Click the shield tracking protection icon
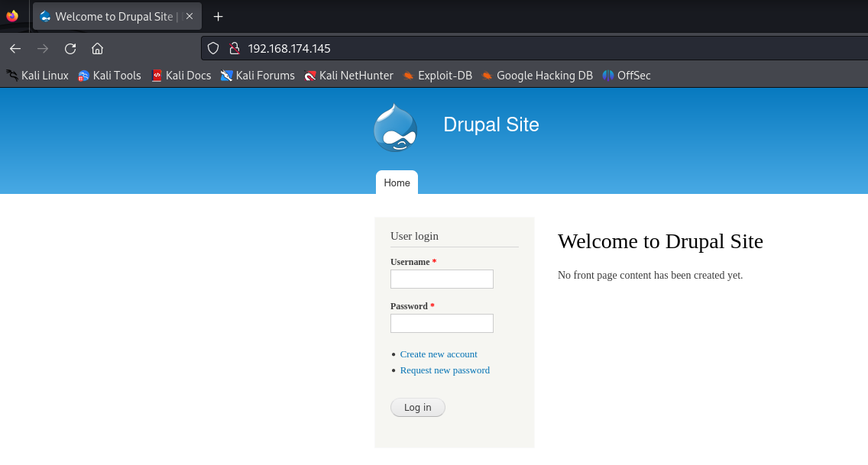868x465 pixels. pos(213,49)
